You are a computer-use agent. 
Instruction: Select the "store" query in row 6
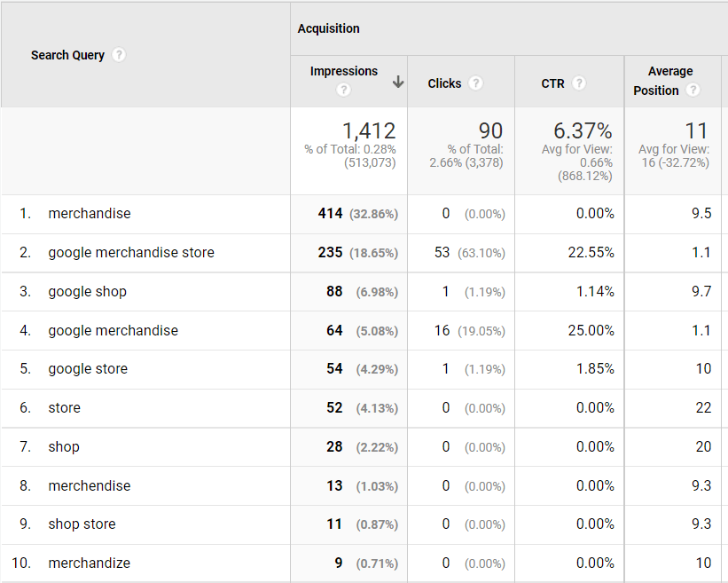click(x=64, y=407)
